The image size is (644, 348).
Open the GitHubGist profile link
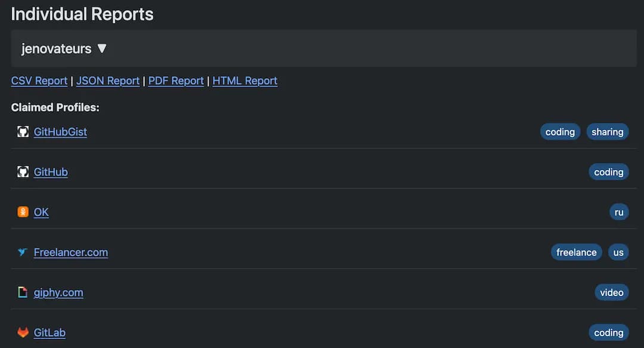pos(60,132)
